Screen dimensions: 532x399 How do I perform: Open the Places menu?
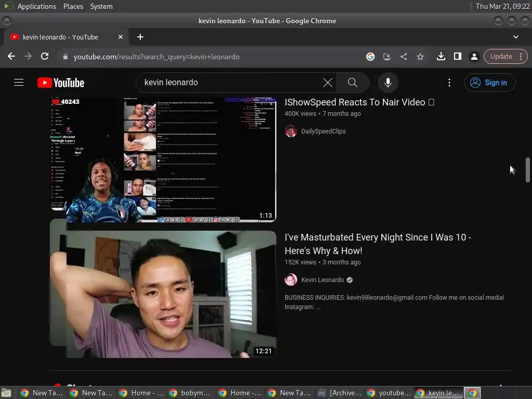(73, 6)
